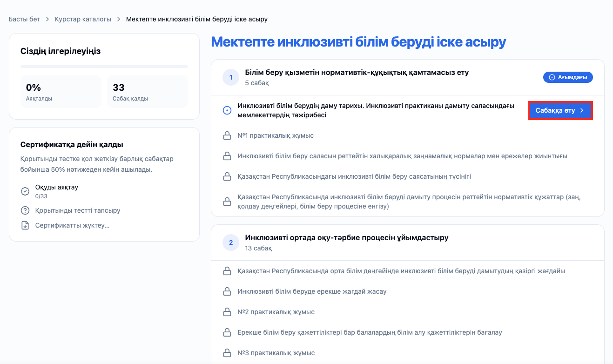Select locked lesson Ерекше білім беру қажеттіліктері бар балалардың

point(370,332)
